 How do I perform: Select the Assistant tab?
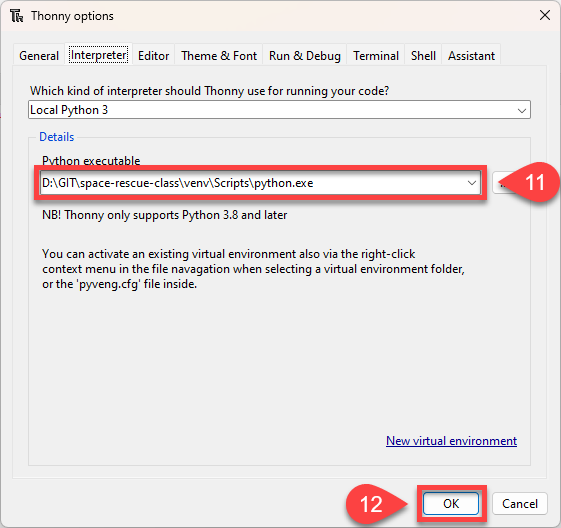point(471,56)
